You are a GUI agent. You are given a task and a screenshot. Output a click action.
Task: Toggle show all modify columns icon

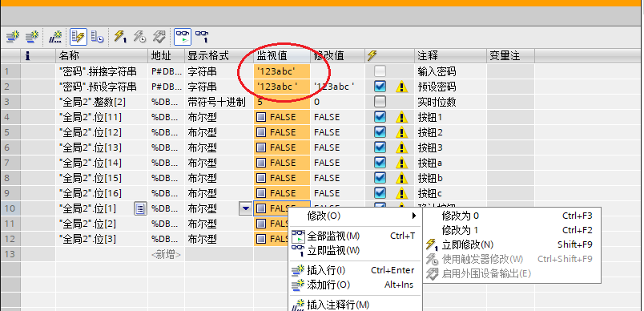[x=78, y=37]
